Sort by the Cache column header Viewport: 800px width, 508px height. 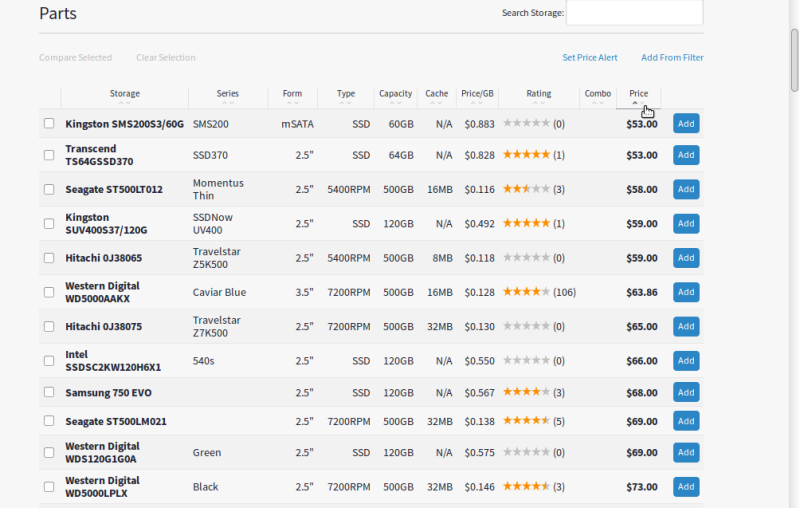(x=436, y=94)
